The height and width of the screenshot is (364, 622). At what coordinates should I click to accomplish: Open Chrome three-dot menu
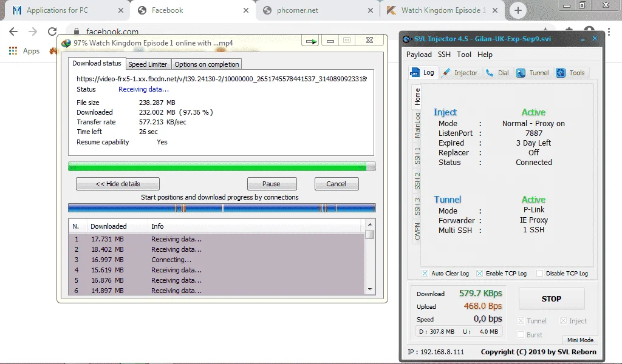click(x=609, y=32)
